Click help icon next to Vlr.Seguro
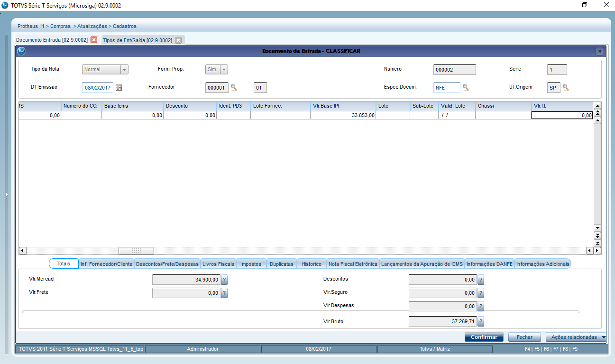The image size is (615, 364). [481, 293]
